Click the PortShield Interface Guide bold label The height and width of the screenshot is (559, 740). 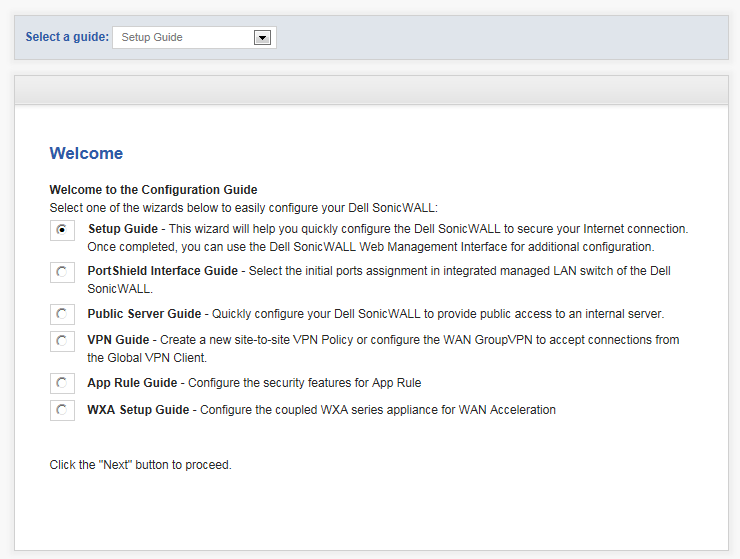(162, 271)
